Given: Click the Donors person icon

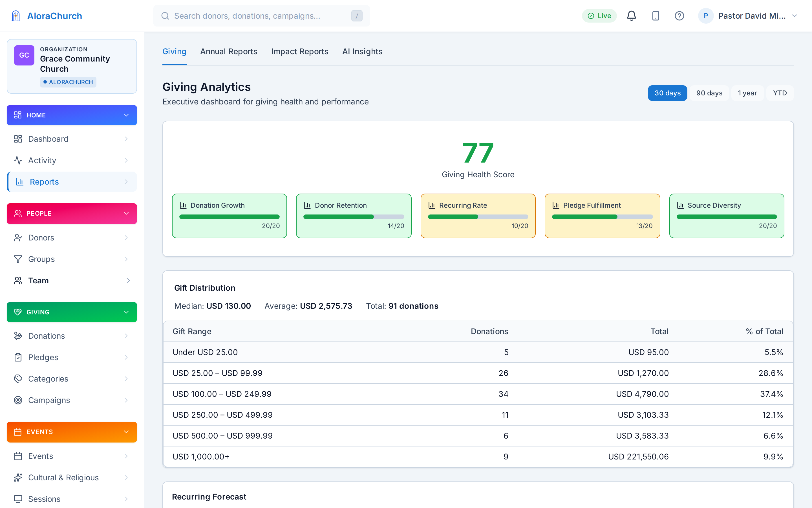Looking at the screenshot, I should click(18, 238).
